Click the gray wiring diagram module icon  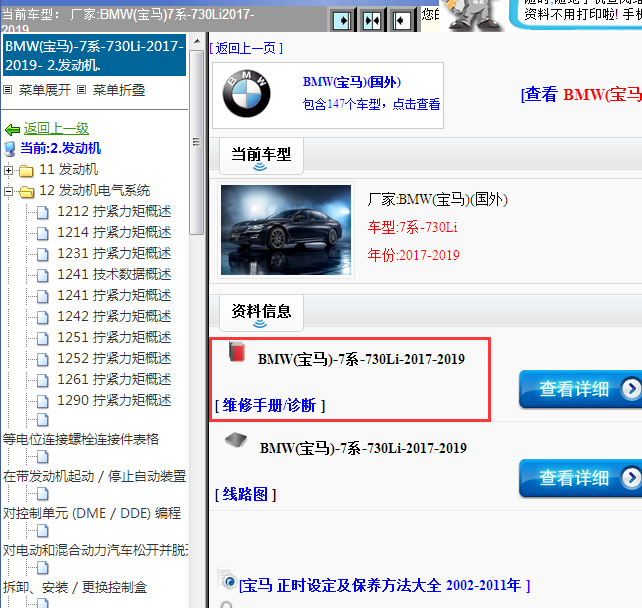click(236, 439)
